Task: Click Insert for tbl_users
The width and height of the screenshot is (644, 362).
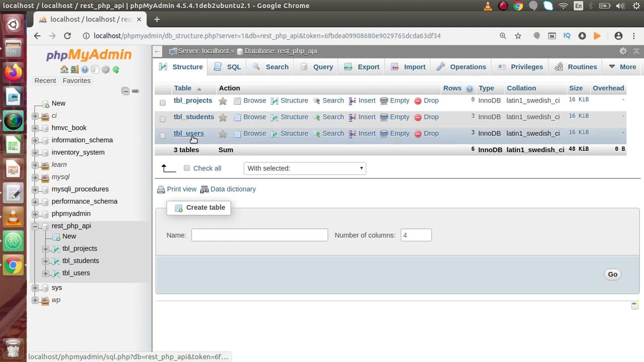Action: point(362,134)
